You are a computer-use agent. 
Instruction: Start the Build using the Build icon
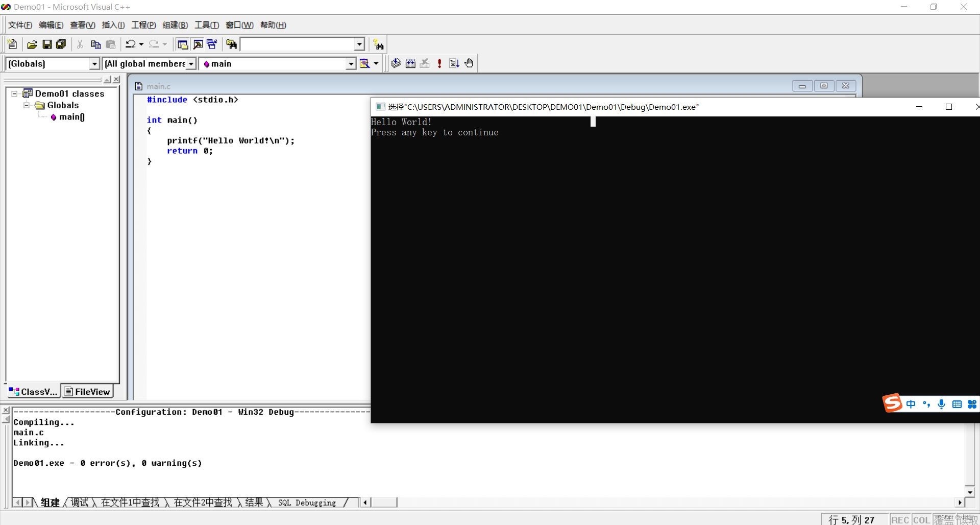[410, 63]
